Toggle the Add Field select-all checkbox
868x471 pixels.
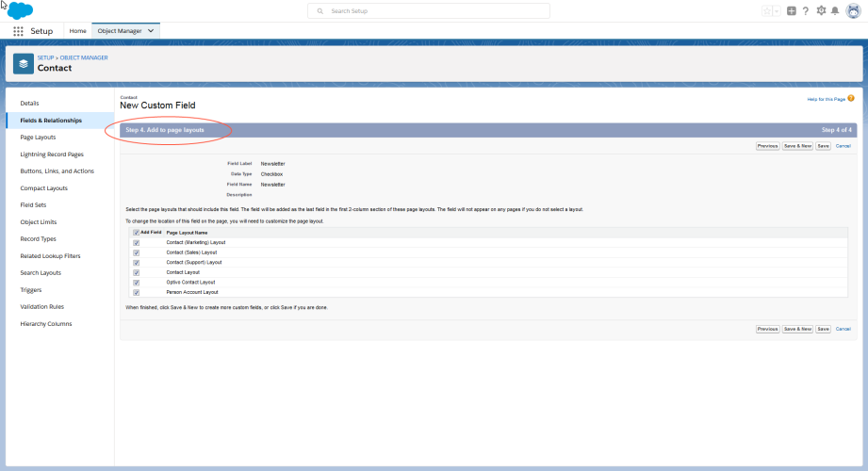[137, 232]
